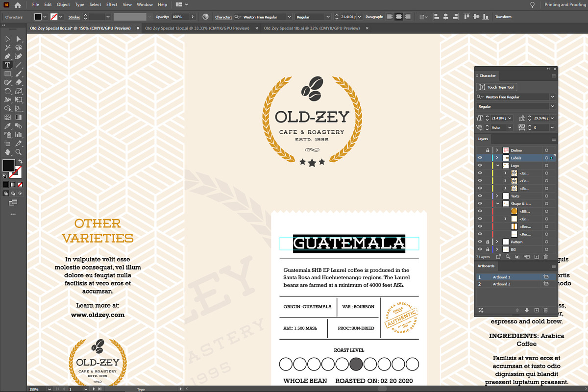The width and height of the screenshot is (588, 392).
Task: Select the Direct Selection tool
Action: tap(19, 39)
